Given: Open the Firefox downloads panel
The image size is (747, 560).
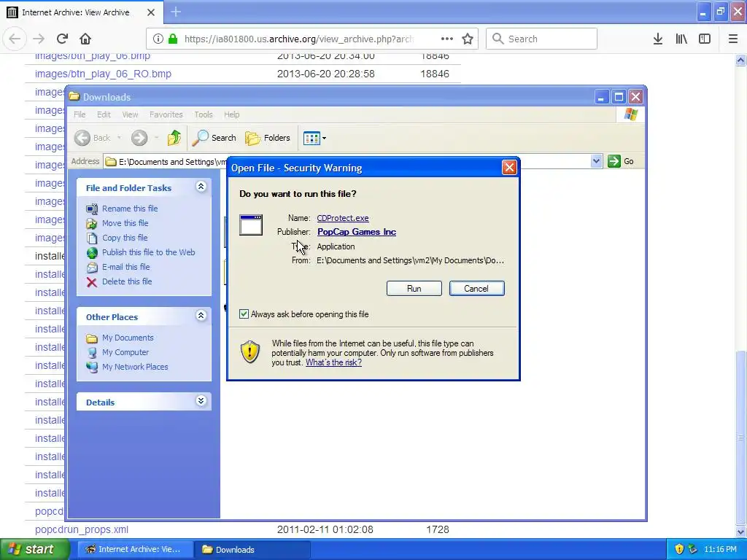Looking at the screenshot, I should pyautogui.click(x=658, y=39).
